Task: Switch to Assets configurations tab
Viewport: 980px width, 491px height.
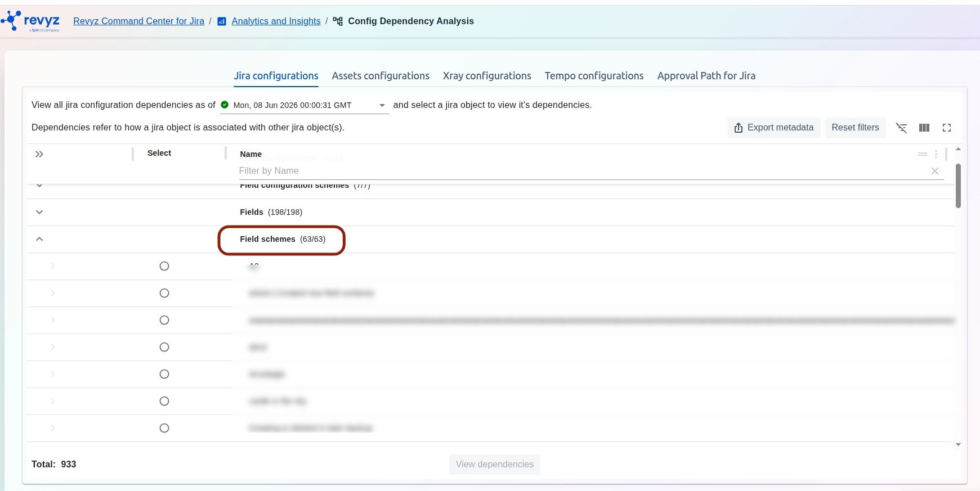Action: tap(381, 76)
